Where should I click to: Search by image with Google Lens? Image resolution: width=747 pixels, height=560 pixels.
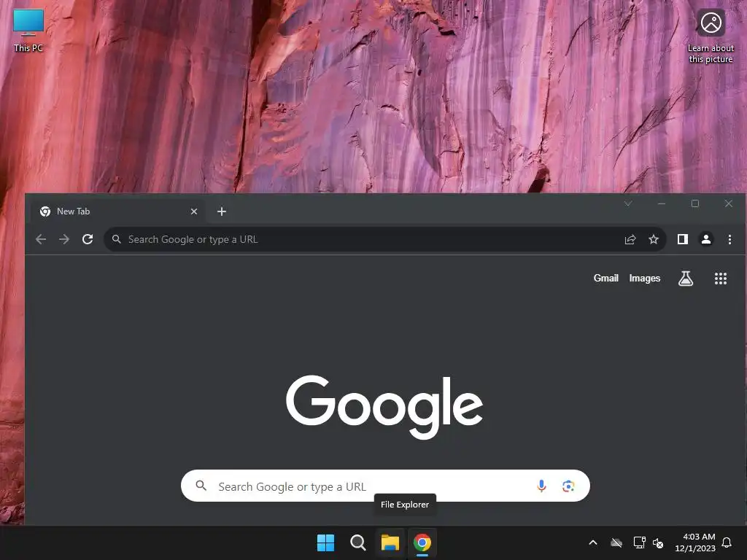point(568,486)
